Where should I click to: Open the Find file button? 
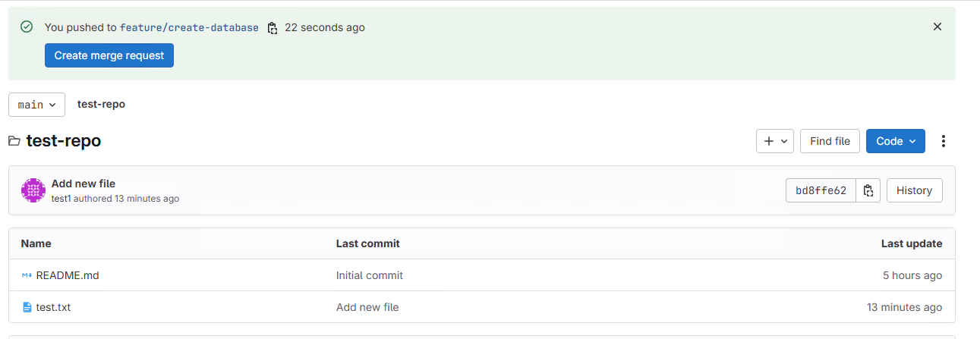pyautogui.click(x=830, y=141)
